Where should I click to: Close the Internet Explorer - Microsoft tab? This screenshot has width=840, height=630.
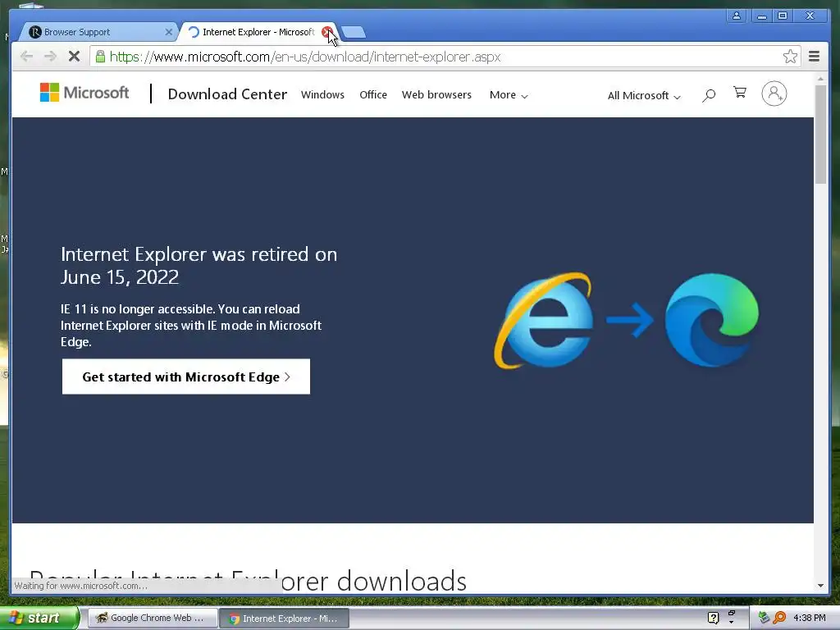(x=326, y=32)
